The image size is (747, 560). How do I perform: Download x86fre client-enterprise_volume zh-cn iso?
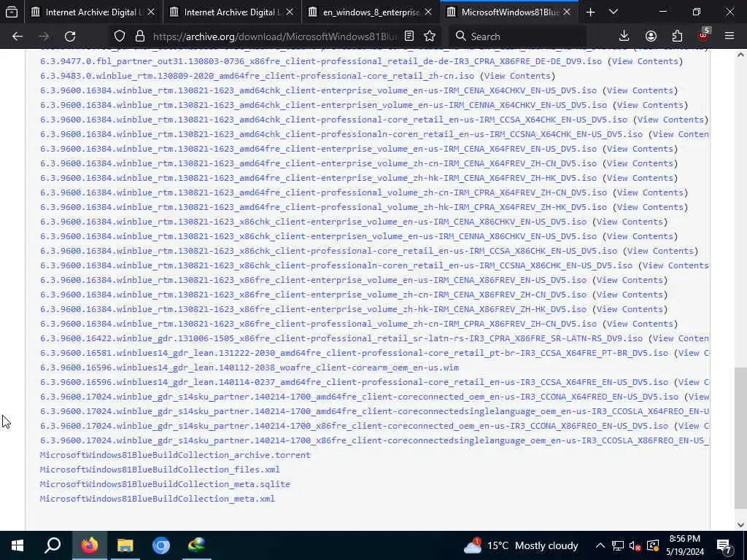click(313, 295)
